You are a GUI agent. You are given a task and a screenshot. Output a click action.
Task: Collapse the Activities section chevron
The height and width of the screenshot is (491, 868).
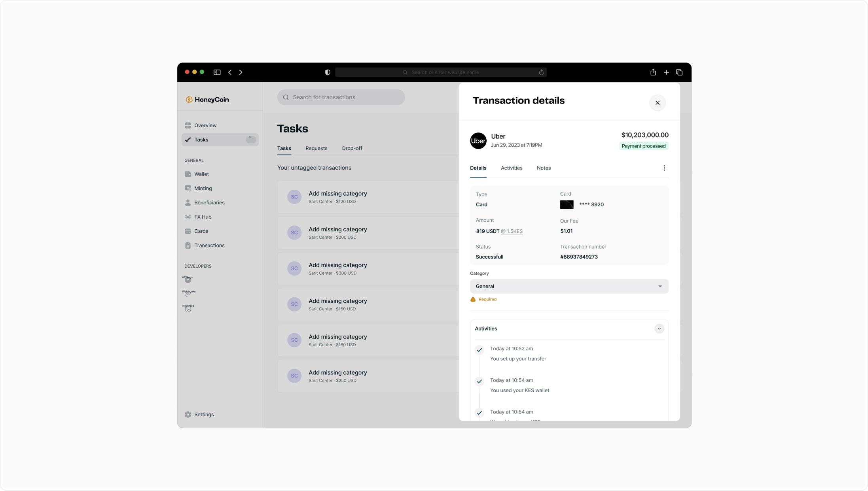[x=659, y=329]
